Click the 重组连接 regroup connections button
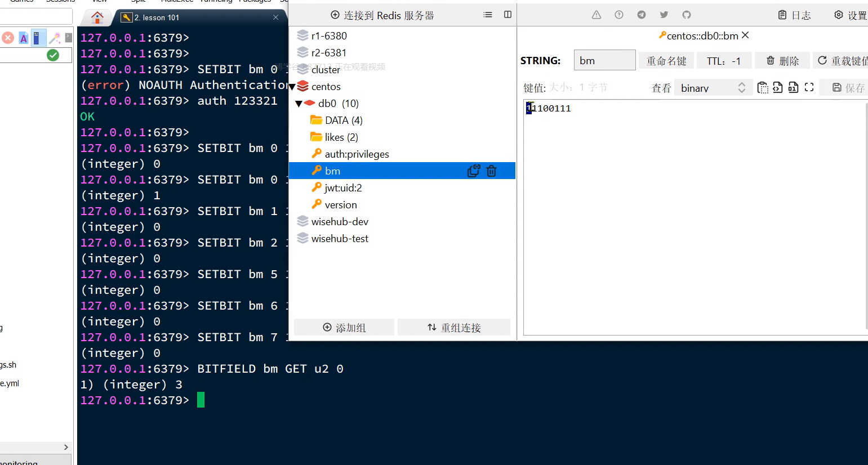Image resolution: width=868 pixels, height=465 pixels. (x=454, y=327)
